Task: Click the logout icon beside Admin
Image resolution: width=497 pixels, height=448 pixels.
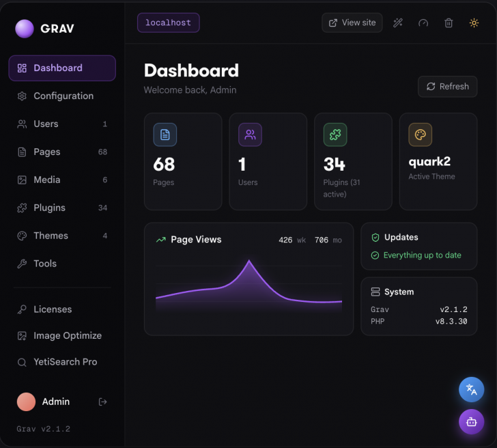Action: point(102,402)
